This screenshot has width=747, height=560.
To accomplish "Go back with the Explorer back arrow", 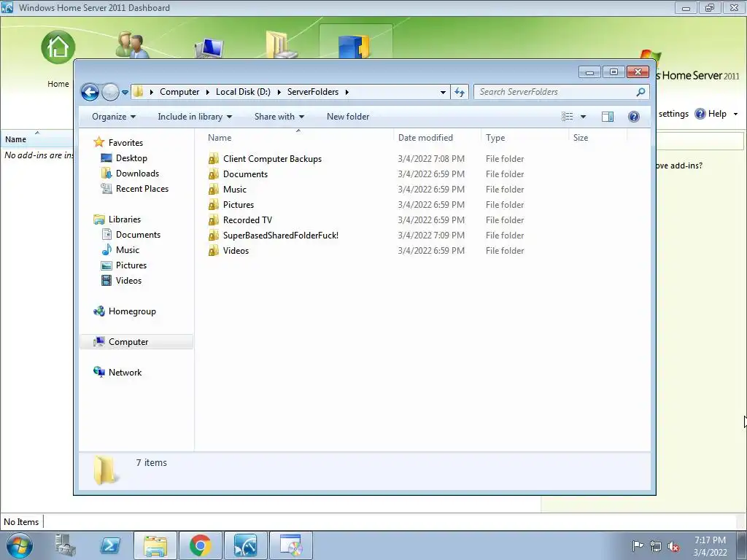I will tap(90, 92).
